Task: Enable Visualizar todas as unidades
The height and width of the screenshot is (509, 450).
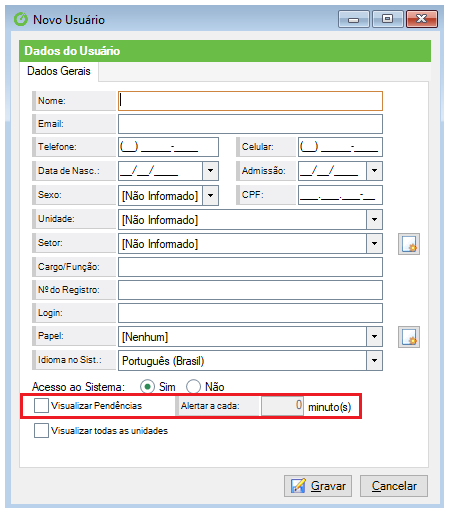Action: pos(41,430)
